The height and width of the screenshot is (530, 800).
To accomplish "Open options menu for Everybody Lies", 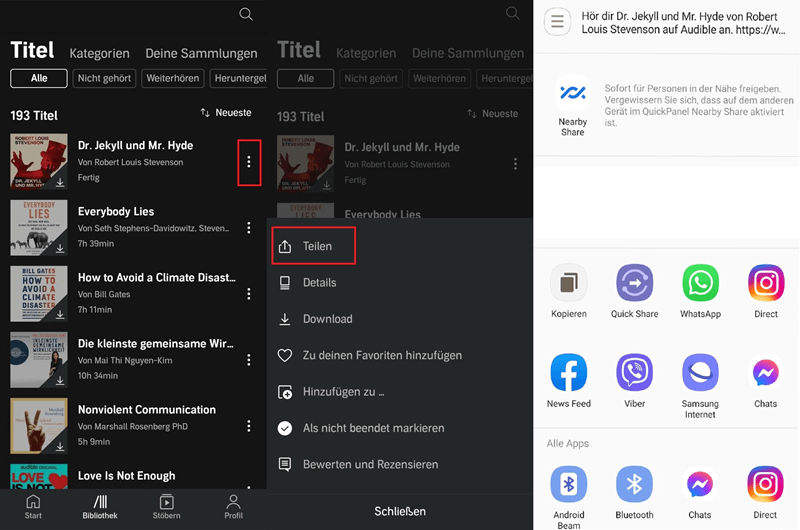I will coord(248,228).
